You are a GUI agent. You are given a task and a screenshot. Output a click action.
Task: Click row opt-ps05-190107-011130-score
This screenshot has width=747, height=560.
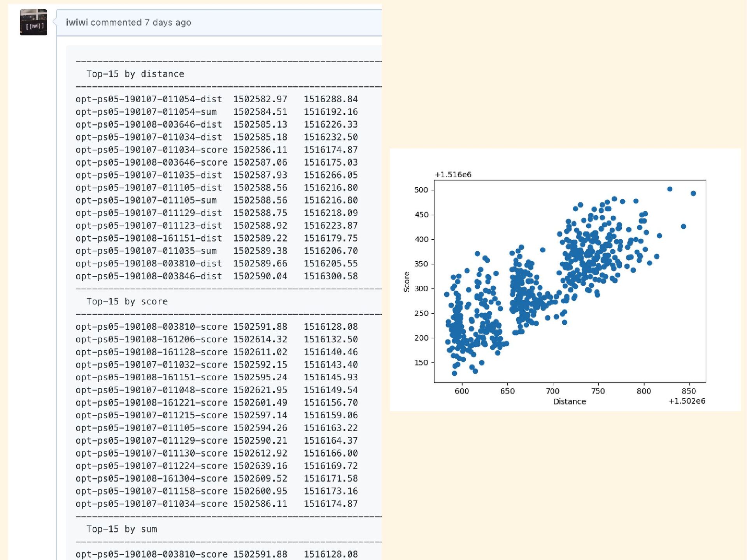(217, 453)
